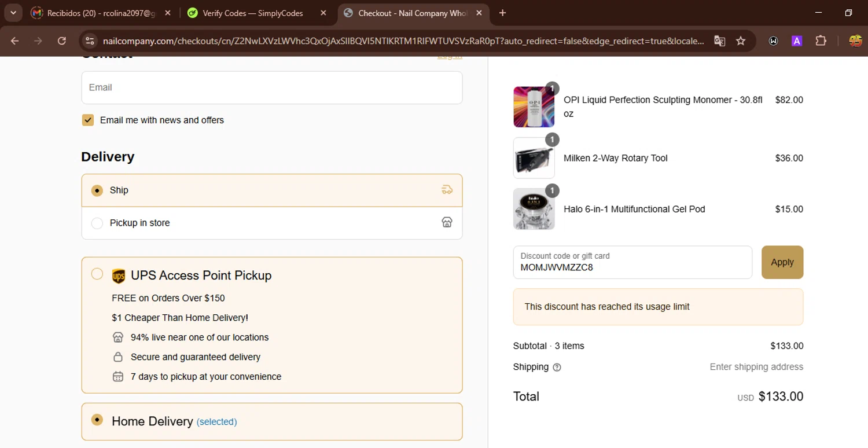Click the Total $133.00 amount
Screen dimensions: 868x448
coord(781,396)
